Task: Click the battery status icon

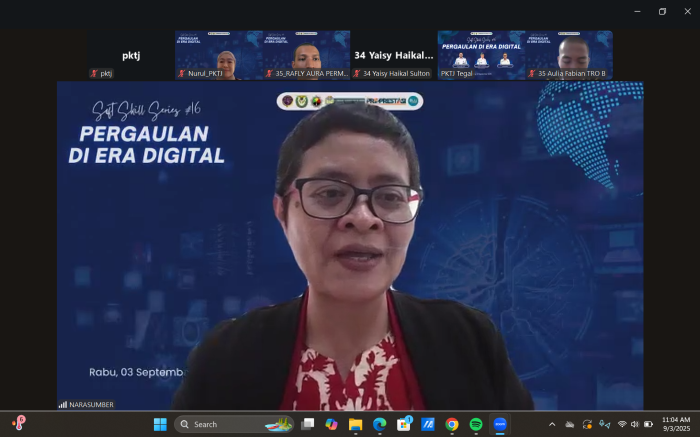Action: [x=648, y=424]
